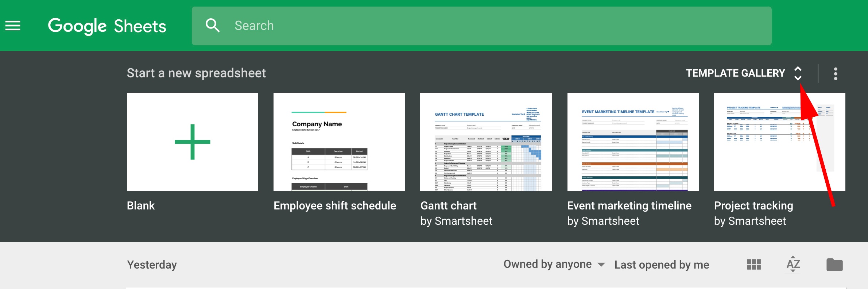Image resolution: width=868 pixels, height=289 pixels.
Task: Open the three-dot more options menu
Action: 836,74
